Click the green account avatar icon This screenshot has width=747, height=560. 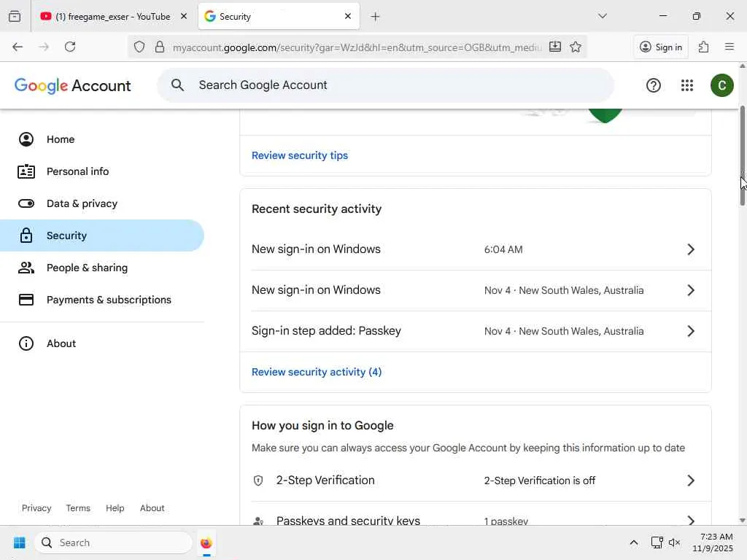point(721,85)
